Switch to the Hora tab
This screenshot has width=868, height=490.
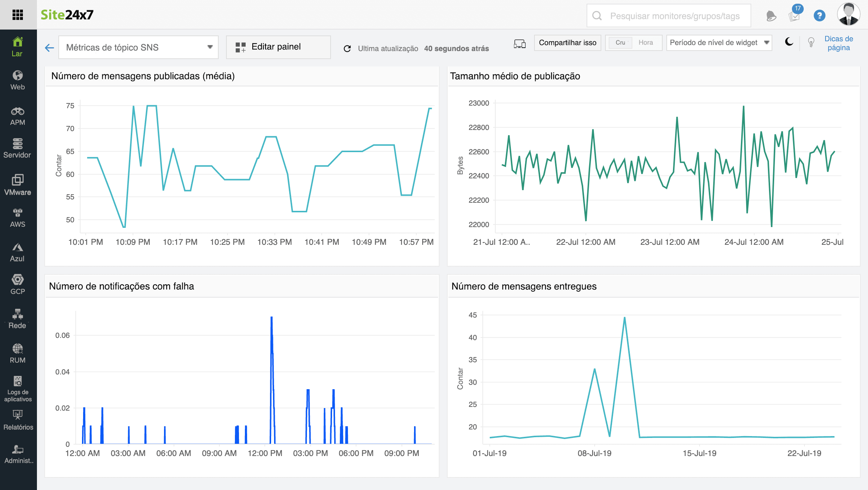646,42
